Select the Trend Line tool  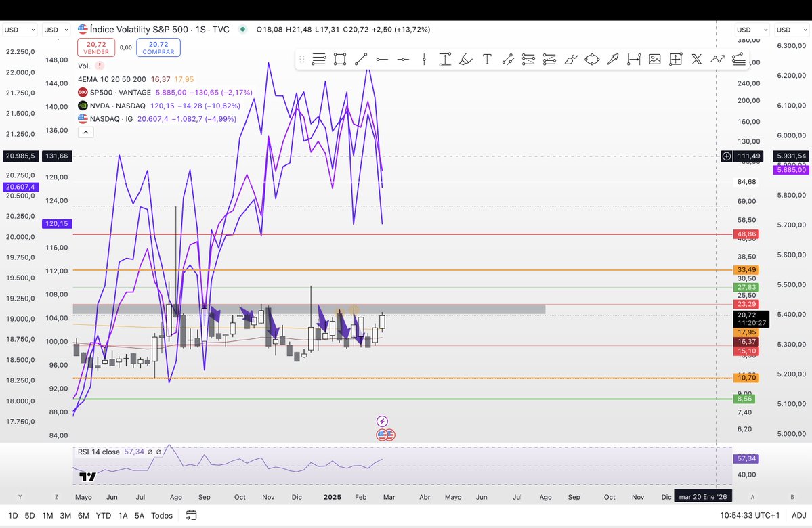click(x=361, y=60)
